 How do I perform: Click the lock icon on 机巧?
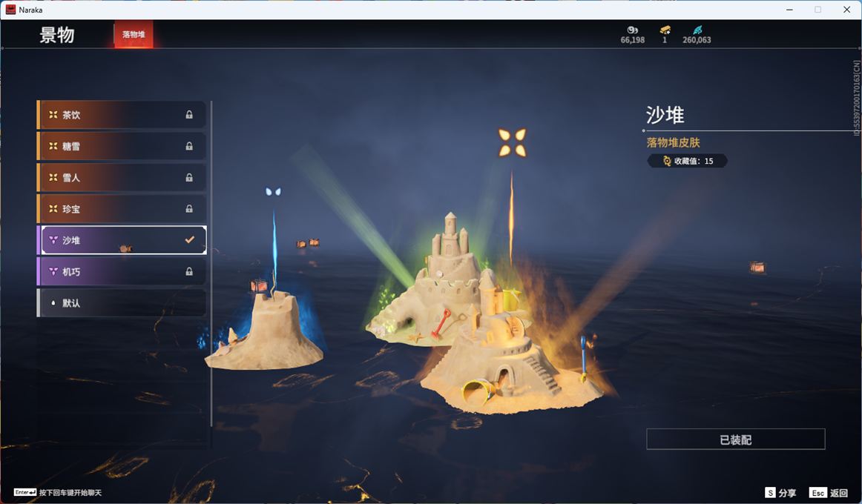click(189, 271)
